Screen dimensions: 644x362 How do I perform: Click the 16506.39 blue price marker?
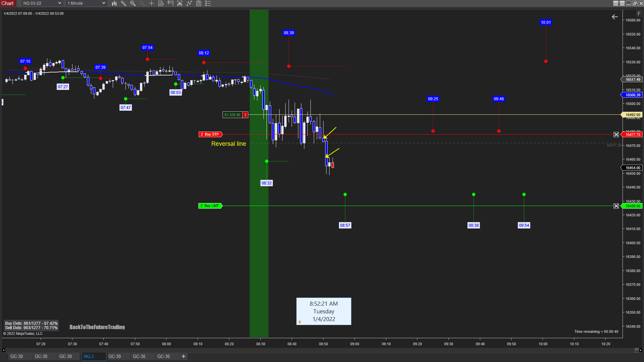(x=632, y=95)
